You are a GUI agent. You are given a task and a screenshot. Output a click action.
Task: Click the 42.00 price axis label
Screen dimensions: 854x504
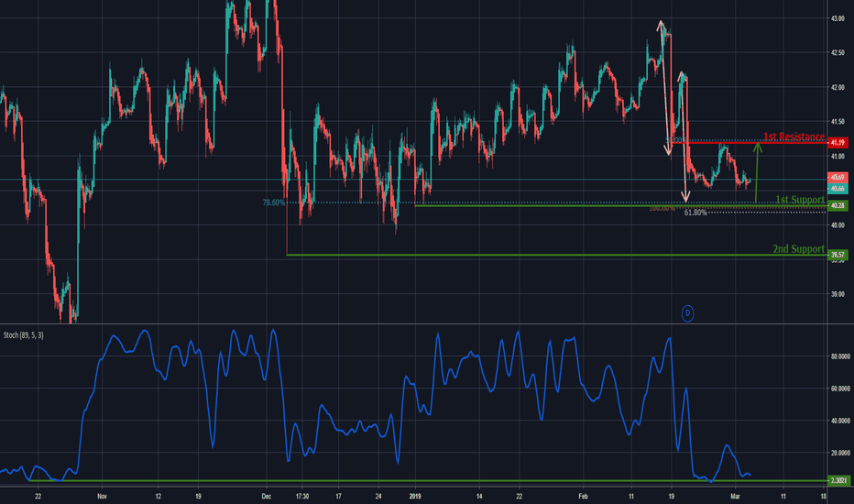[838, 87]
